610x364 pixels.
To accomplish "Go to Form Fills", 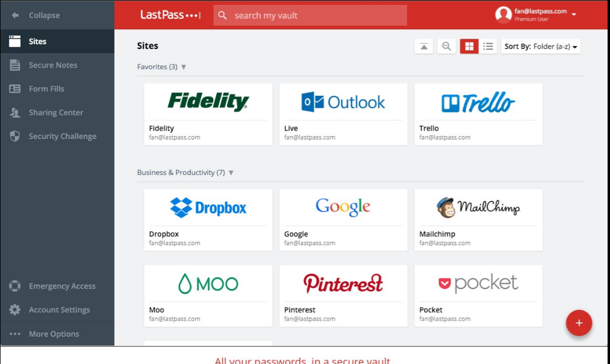I will (x=57, y=89).
